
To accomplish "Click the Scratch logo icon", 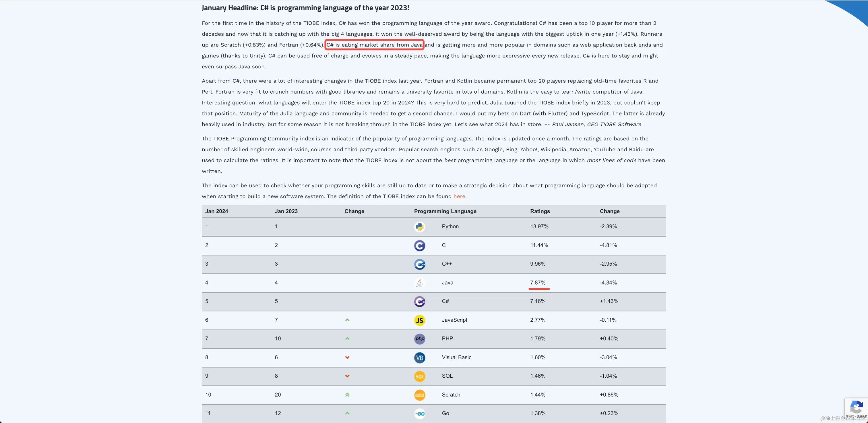I will [420, 395].
